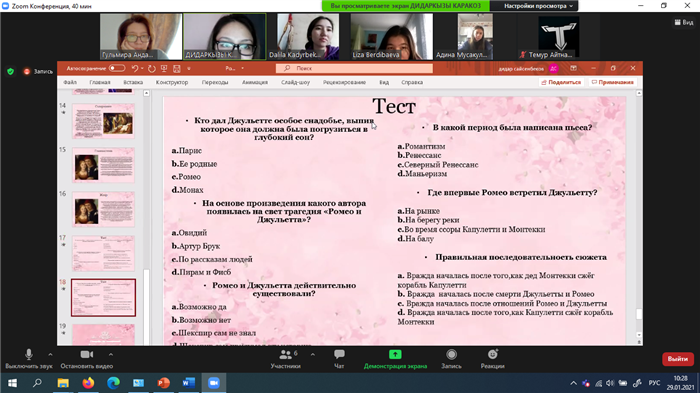The height and width of the screenshot is (393, 700).
Task: Click the PowerPoint undo arrow
Action: click(x=135, y=68)
